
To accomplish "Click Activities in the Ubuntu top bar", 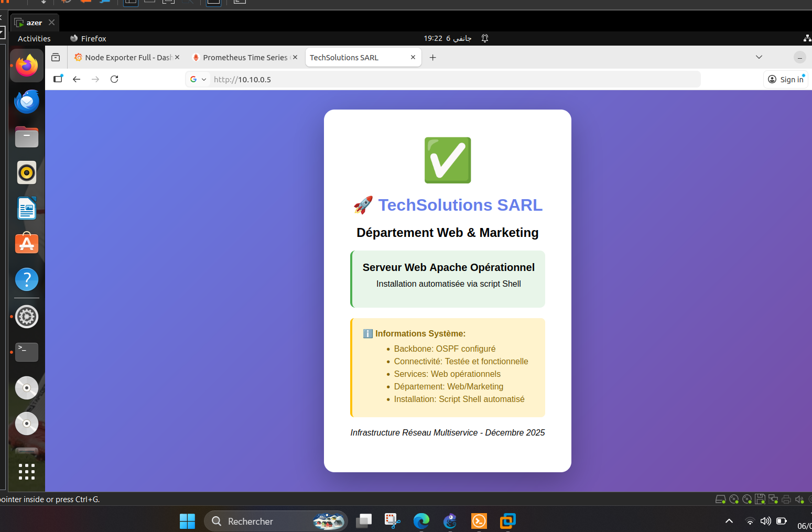I will click(x=34, y=38).
